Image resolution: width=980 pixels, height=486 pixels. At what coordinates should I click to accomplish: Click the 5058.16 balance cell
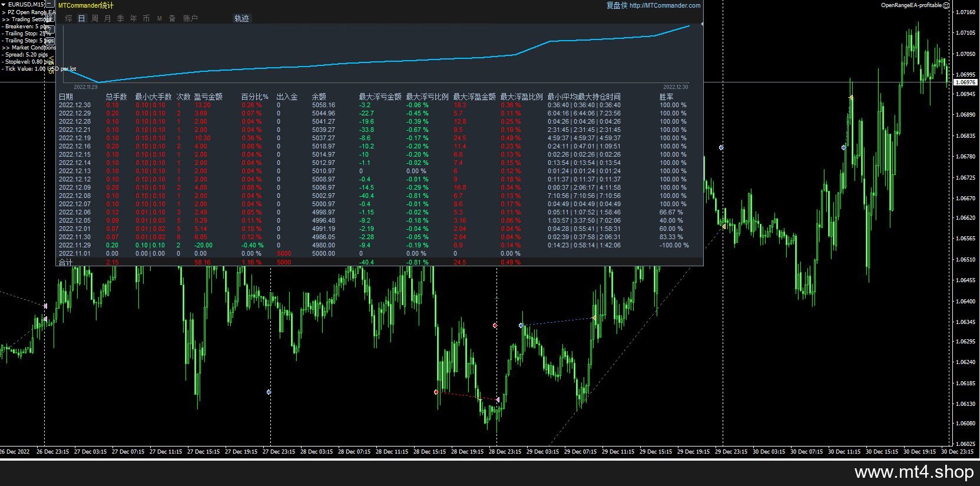point(323,105)
